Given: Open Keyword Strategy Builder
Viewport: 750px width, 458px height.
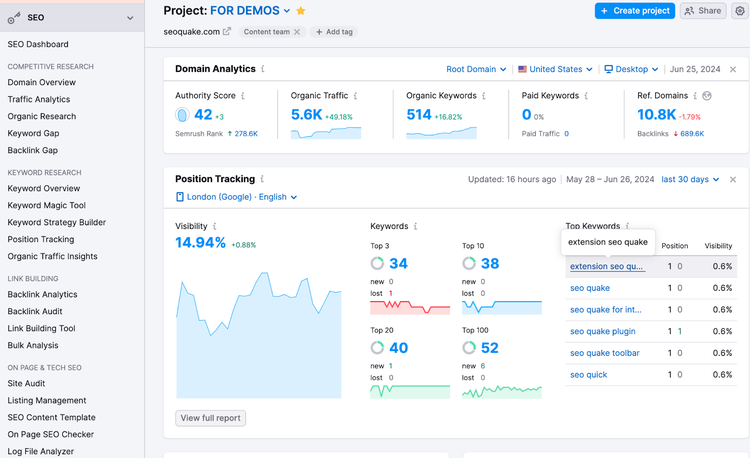Looking at the screenshot, I should [56, 222].
